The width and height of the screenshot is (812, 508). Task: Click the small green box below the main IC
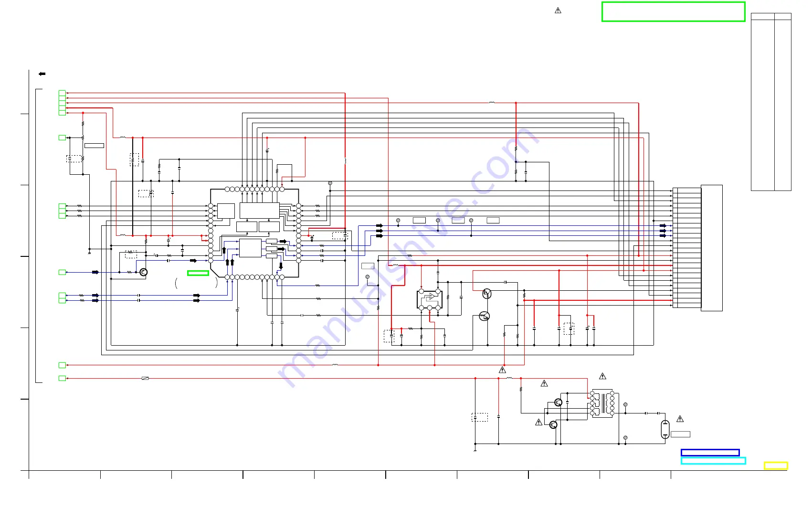[198, 273]
